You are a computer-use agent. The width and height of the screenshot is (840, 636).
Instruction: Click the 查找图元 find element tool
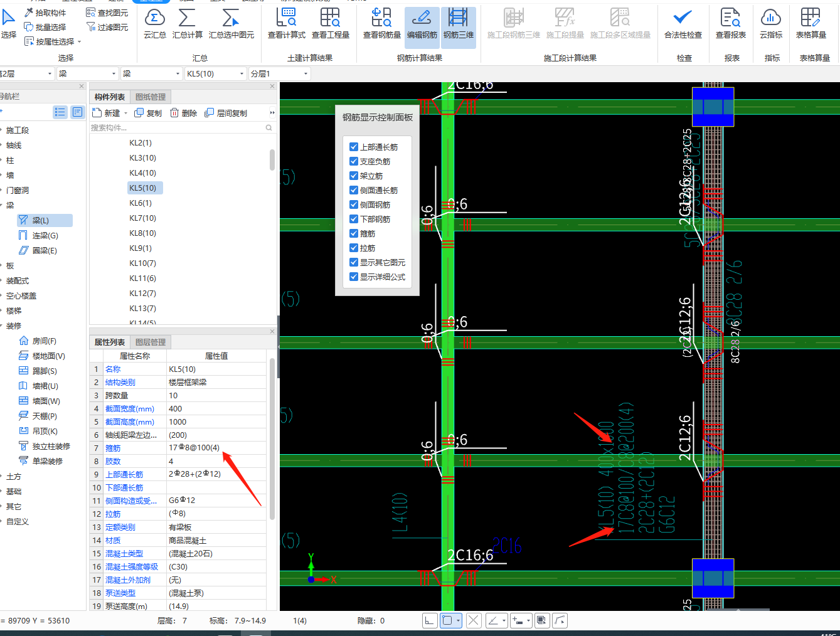coord(107,13)
